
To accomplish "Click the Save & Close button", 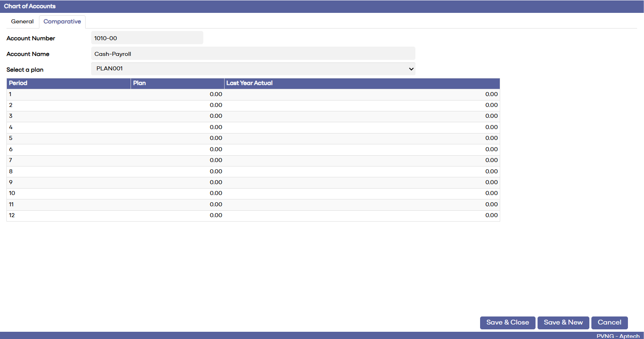I will click(507, 323).
